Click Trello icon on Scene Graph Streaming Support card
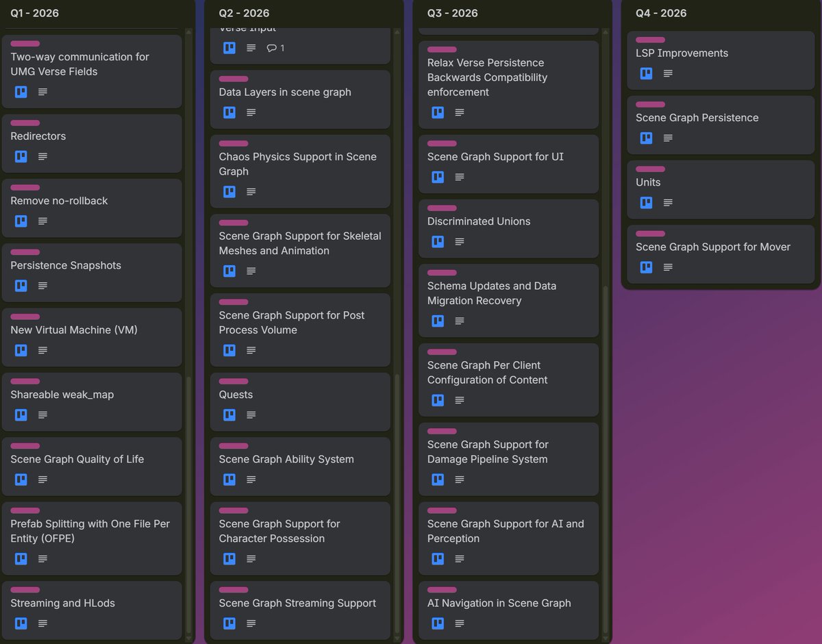The width and height of the screenshot is (822, 644). coord(229,623)
